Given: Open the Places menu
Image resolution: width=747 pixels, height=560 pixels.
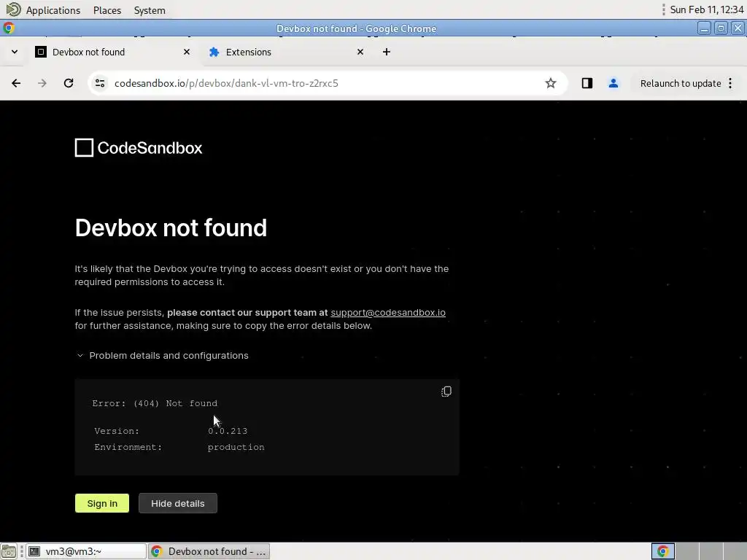Looking at the screenshot, I should 107,10.
